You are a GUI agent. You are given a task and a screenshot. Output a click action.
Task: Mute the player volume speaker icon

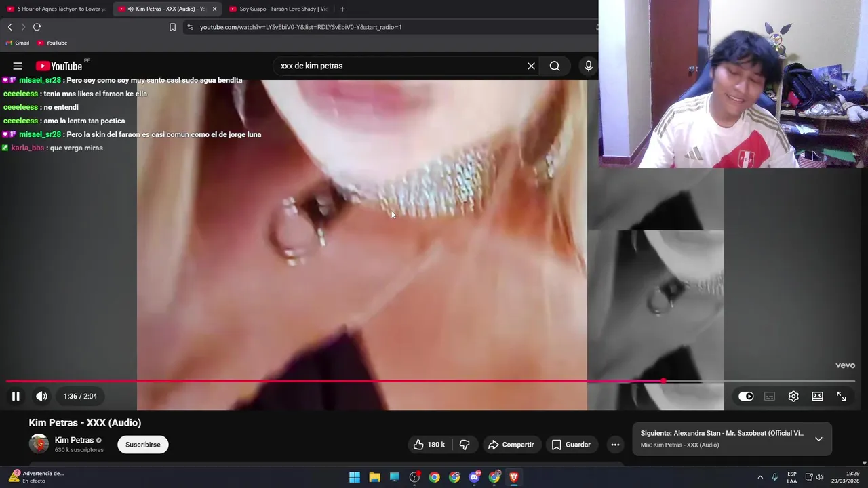[x=41, y=396]
